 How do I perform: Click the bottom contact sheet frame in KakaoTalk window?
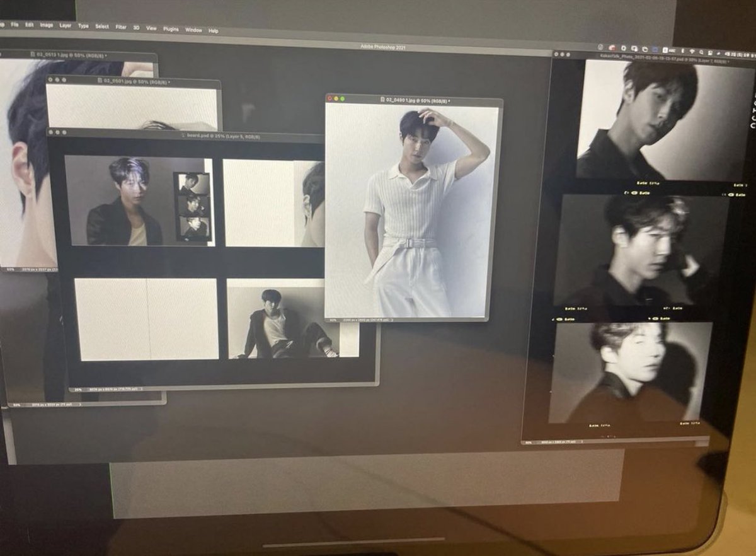click(x=630, y=373)
